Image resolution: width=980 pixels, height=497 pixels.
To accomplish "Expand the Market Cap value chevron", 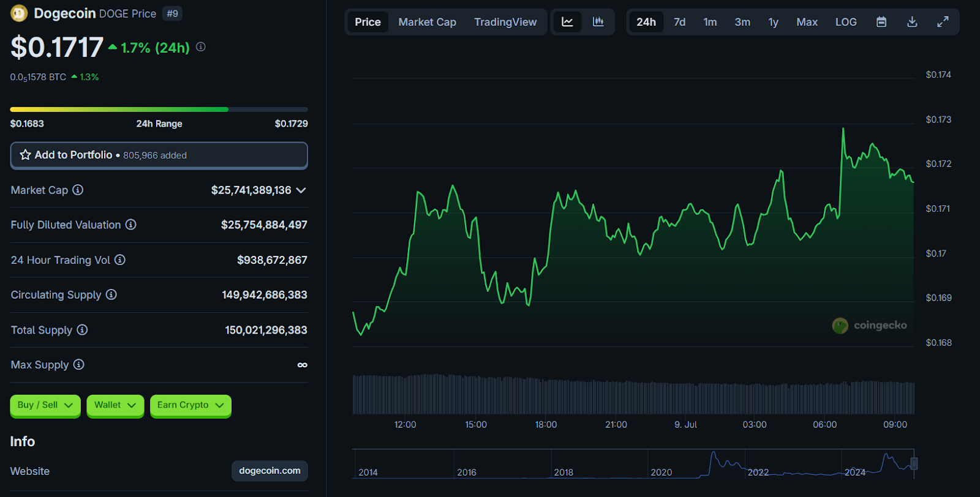I will pos(301,190).
